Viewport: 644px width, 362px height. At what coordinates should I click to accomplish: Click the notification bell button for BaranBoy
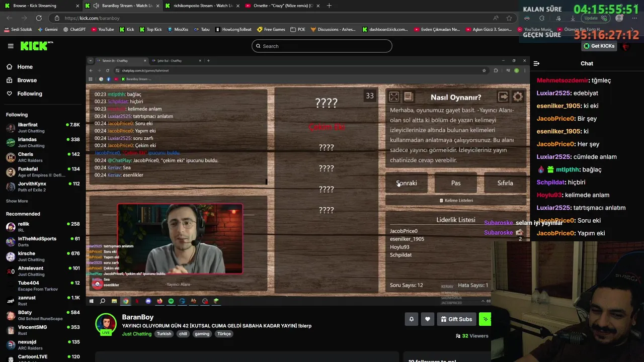411,319
